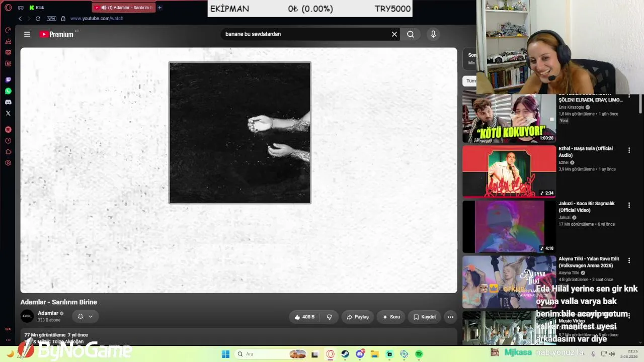This screenshot has height=362, width=644.
Task: Open the Adamlar channel name link
Action: click(x=48, y=313)
